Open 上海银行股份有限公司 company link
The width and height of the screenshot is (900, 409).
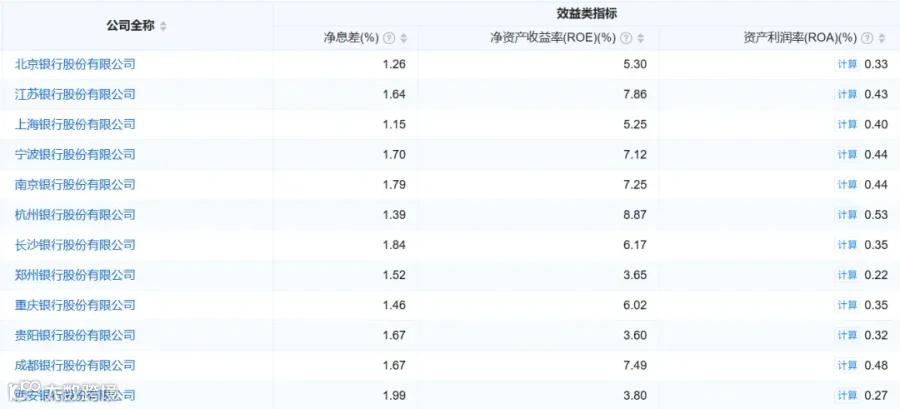[75, 124]
